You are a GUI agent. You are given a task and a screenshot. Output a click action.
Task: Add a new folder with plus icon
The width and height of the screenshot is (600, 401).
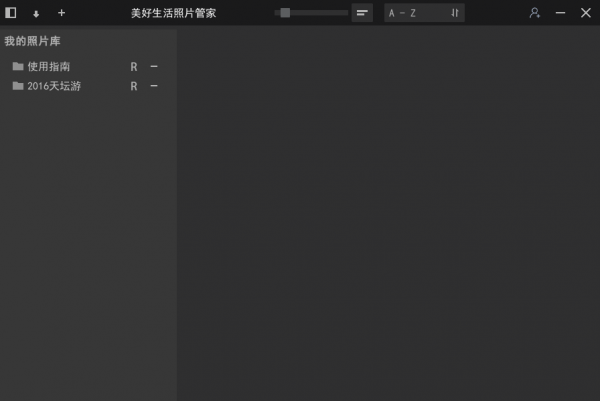[x=61, y=13]
